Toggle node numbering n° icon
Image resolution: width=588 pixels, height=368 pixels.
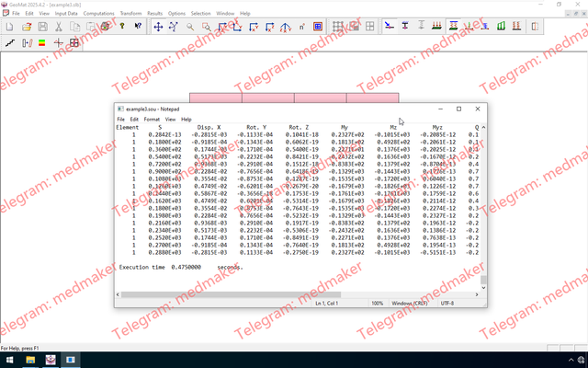[x=302, y=27]
